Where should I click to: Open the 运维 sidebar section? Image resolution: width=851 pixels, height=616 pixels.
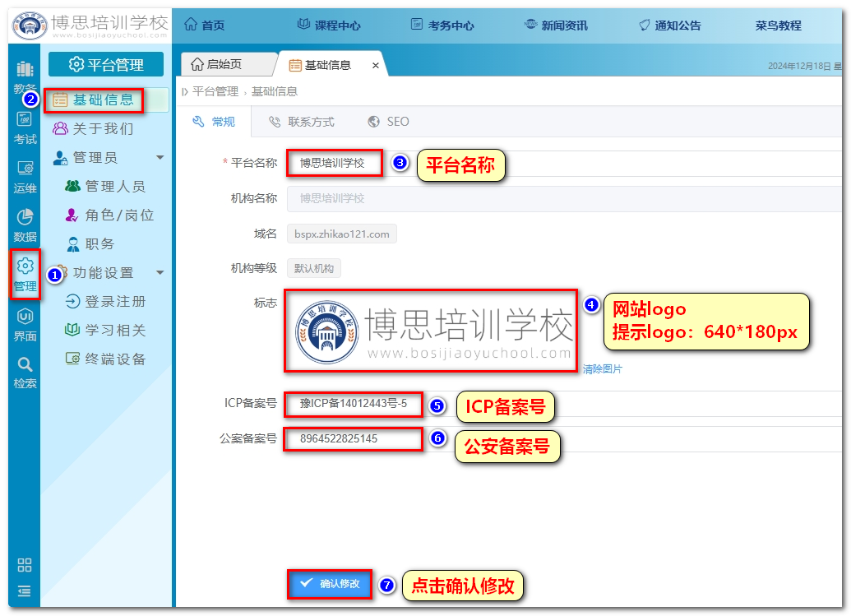25,177
